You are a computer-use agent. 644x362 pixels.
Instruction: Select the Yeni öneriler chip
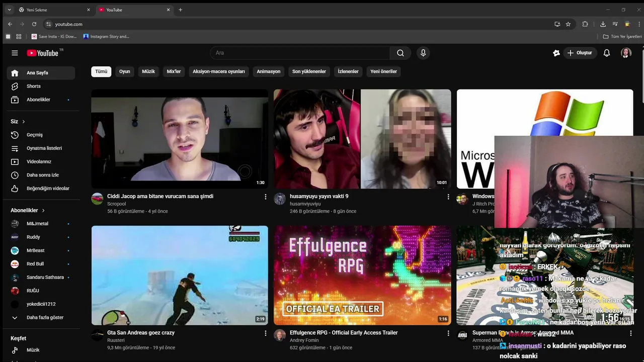(384, 71)
